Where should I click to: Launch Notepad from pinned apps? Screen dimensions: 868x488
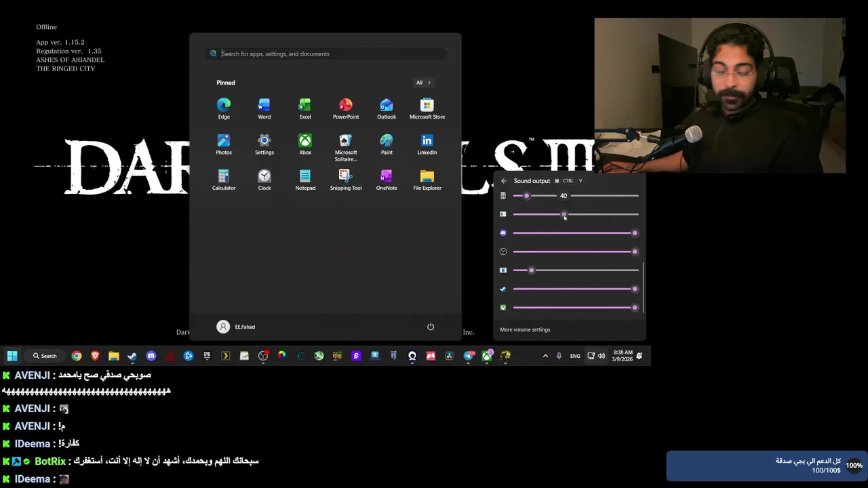coord(305,180)
